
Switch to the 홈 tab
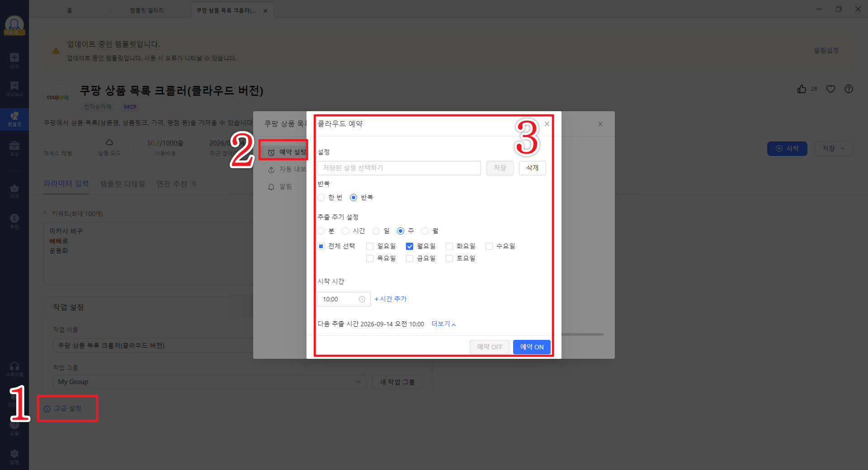70,10
